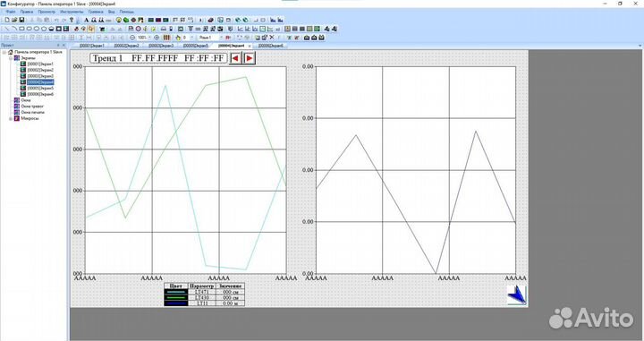Click the red left arrow trend button
The width and height of the screenshot is (644, 341).
(235, 58)
